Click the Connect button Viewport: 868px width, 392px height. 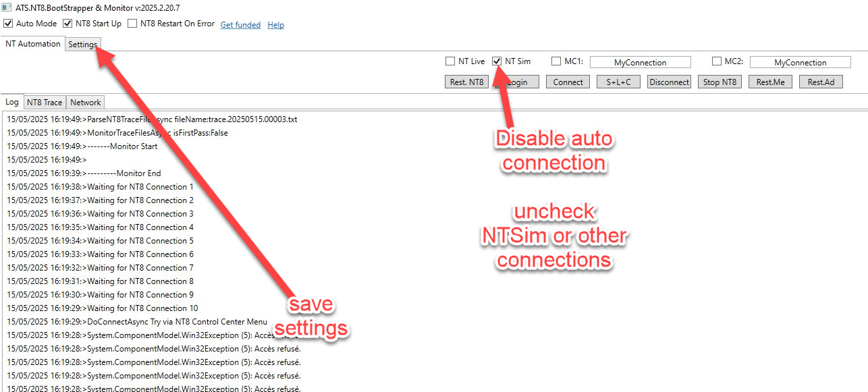tap(568, 82)
